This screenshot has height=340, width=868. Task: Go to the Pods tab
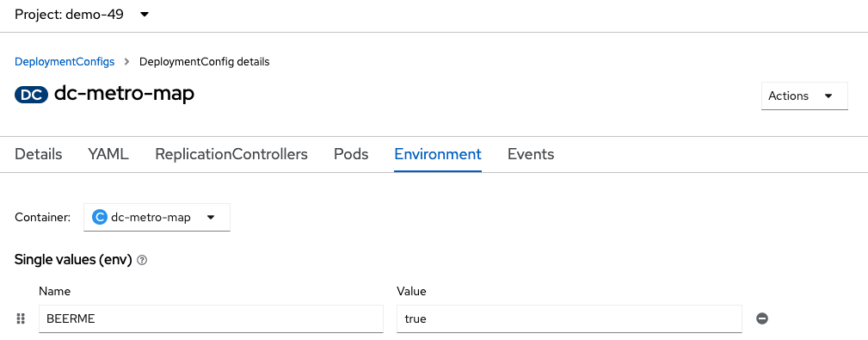(351, 154)
